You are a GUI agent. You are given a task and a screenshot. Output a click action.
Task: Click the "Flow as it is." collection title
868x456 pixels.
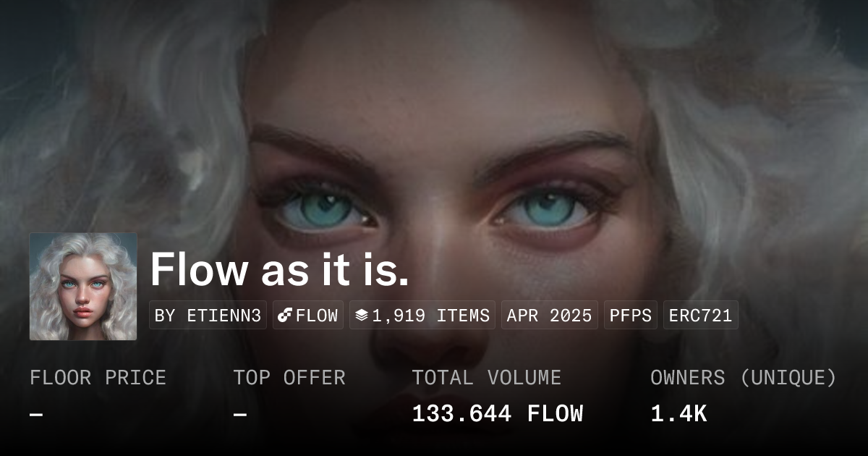pyautogui.click(x=279, y=270)
